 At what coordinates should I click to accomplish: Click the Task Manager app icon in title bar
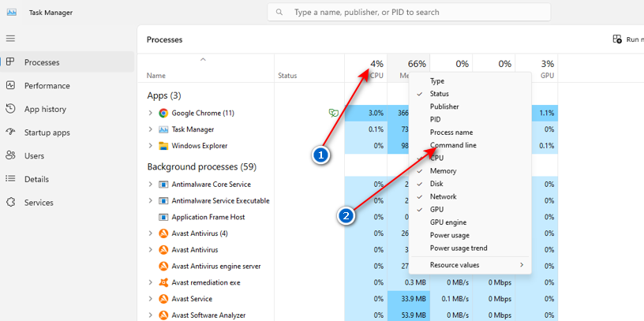tap(12, 13)
